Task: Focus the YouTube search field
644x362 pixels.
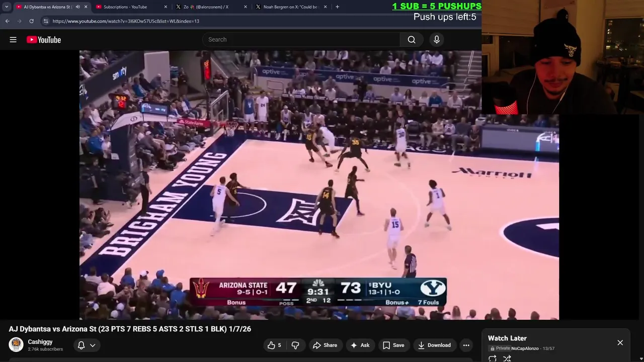Action: click(301, 40)
